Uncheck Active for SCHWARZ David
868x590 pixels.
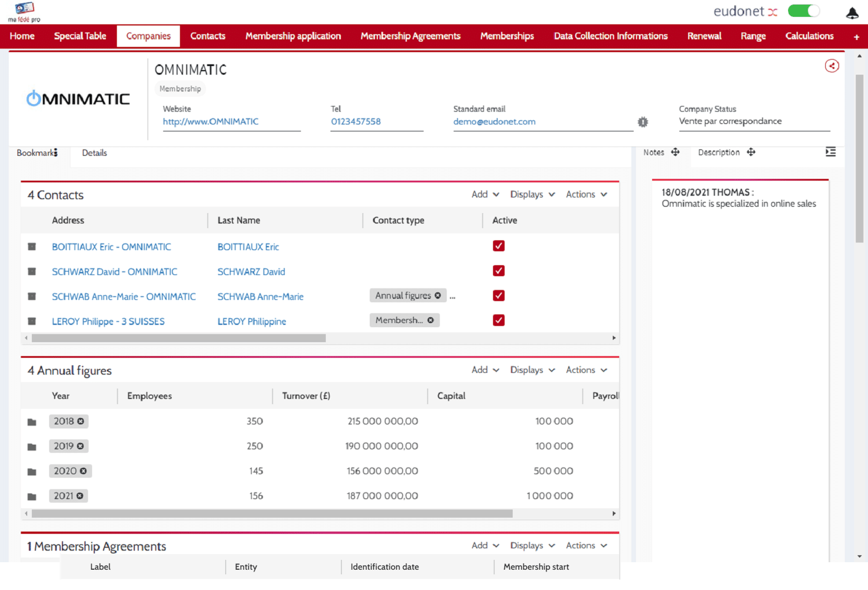tap(499, 271)
